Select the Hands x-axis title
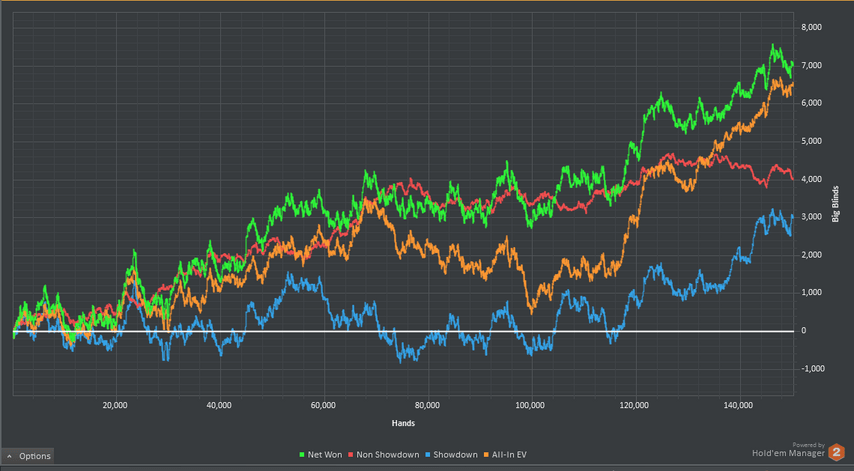This screenshot has height=471, width=854. (403, 423)
